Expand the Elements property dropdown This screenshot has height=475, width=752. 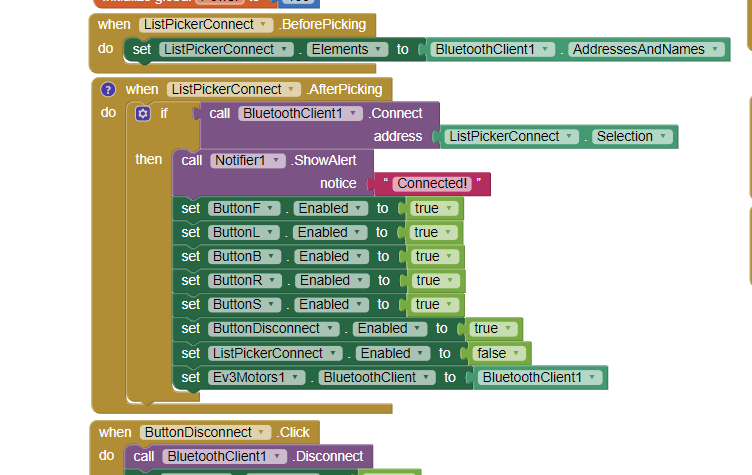click(347, 49)
